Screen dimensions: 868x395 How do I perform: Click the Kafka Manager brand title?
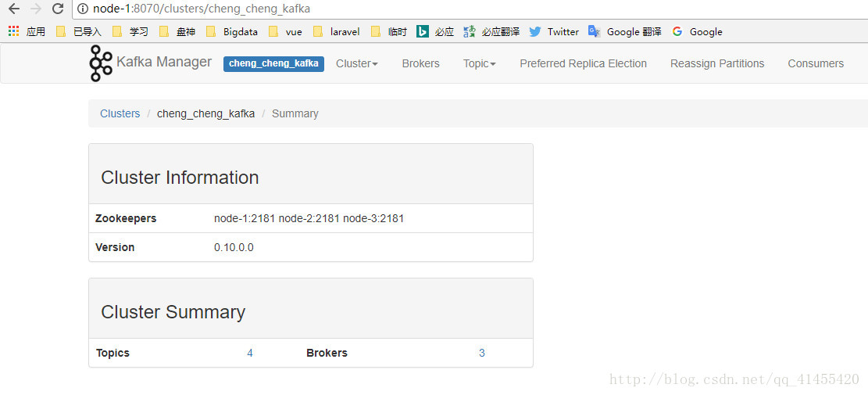[164, 62]
